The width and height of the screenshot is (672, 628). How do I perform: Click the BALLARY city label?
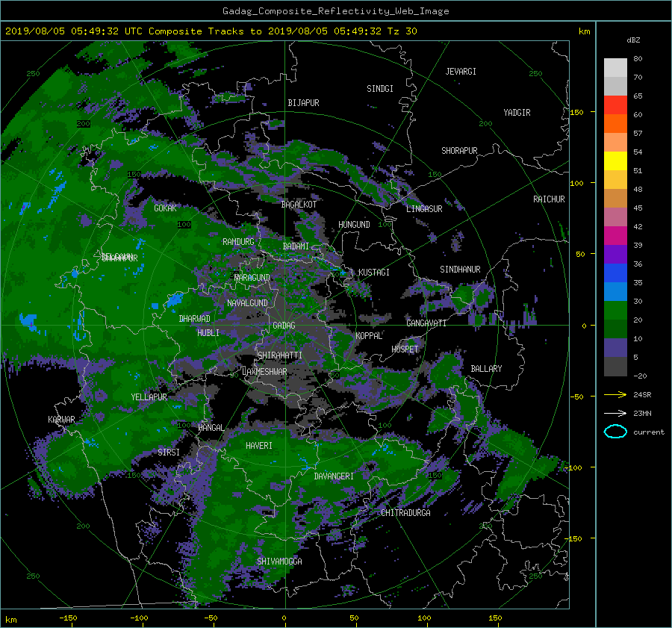point(486,369)
